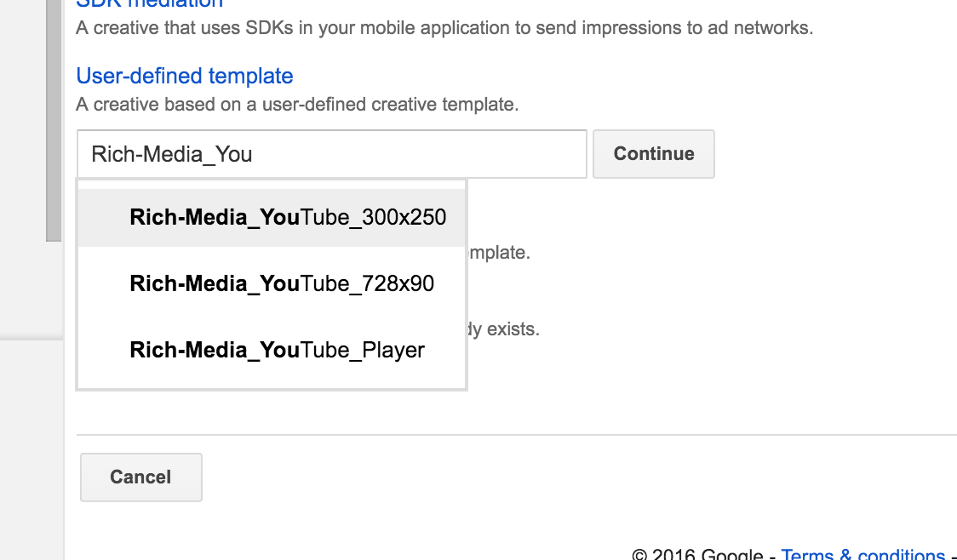Click the partially hidden 'mplate.' text
The height and width of the screenshot is (560, 957).
499,253
